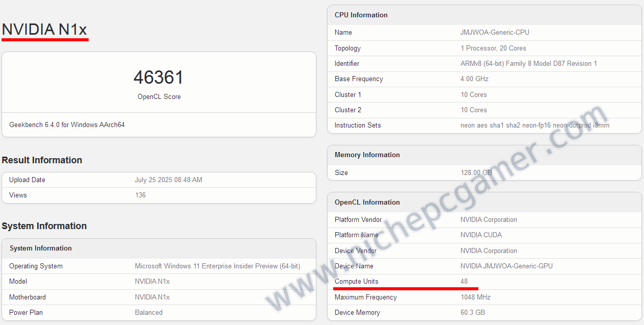The width and height of the screenshot is (644, 325).
Task: Click the Upload Date label
Action: tap(27, 180)
